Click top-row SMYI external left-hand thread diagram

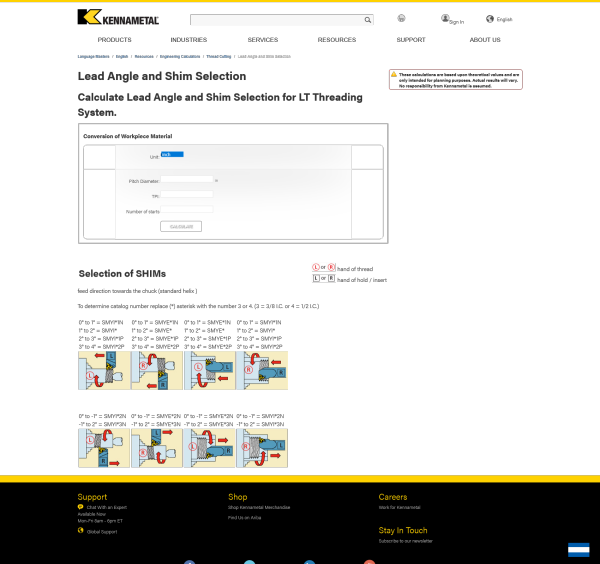104,370
